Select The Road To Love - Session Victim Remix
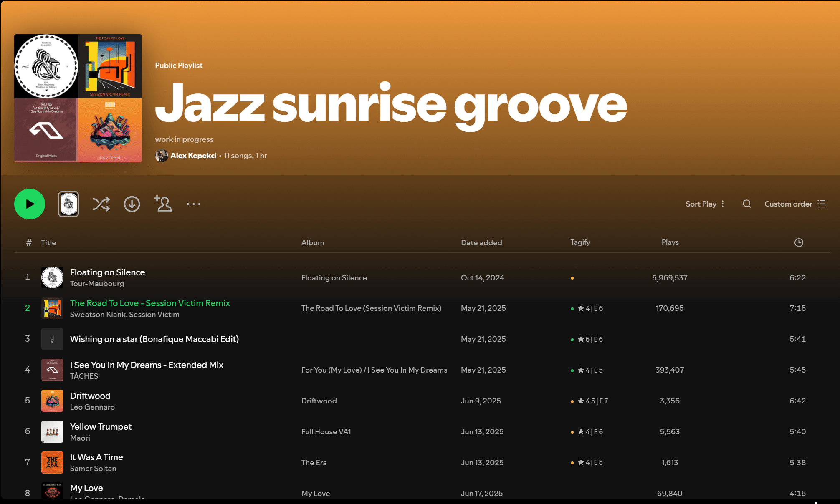This screenshot has height=504, width=840. [x=150, y=303]
